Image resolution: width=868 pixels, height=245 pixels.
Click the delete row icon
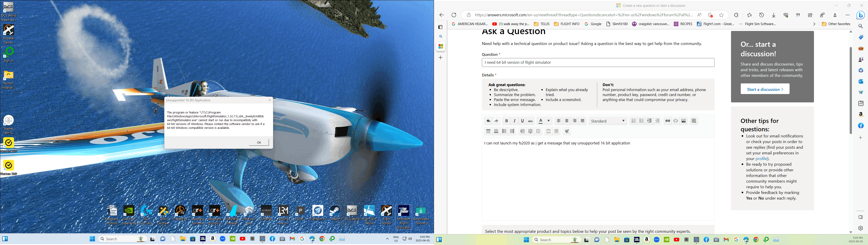point(522,132)
